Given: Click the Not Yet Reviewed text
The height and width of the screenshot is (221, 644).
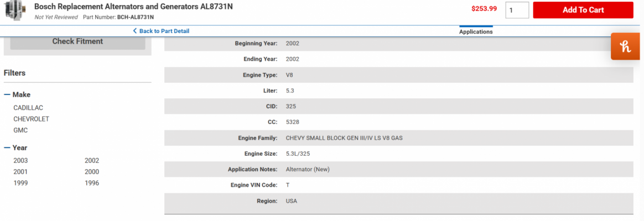Looking at the screenshot, I should coord(56,17).
